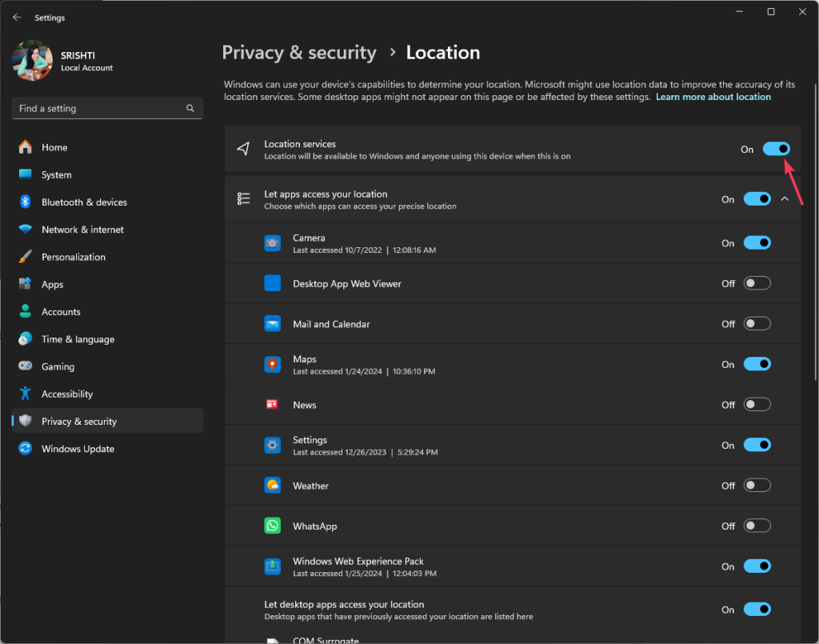Select the News app icon
Image resolution: width=819 pixels, height=644 pixels.
(272, 404)
